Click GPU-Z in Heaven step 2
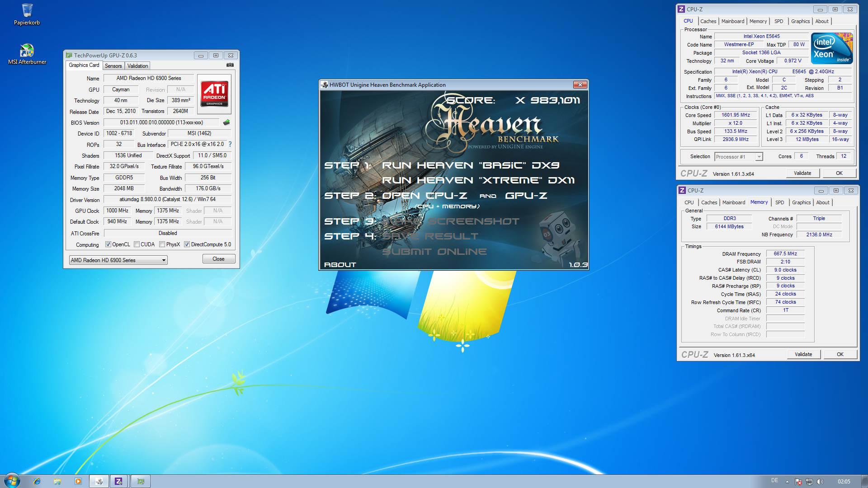Viewport: 868px width, 488px height. pyautogui.click(x=526, y=196)
